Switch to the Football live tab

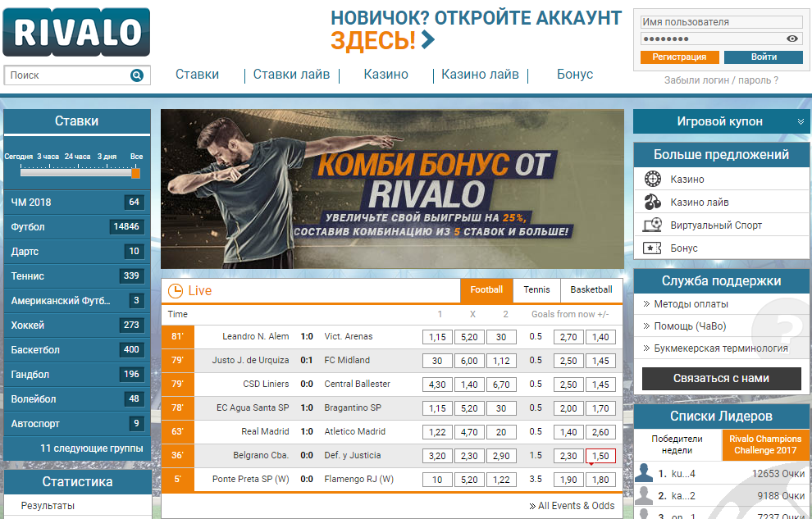coord(486,290)
